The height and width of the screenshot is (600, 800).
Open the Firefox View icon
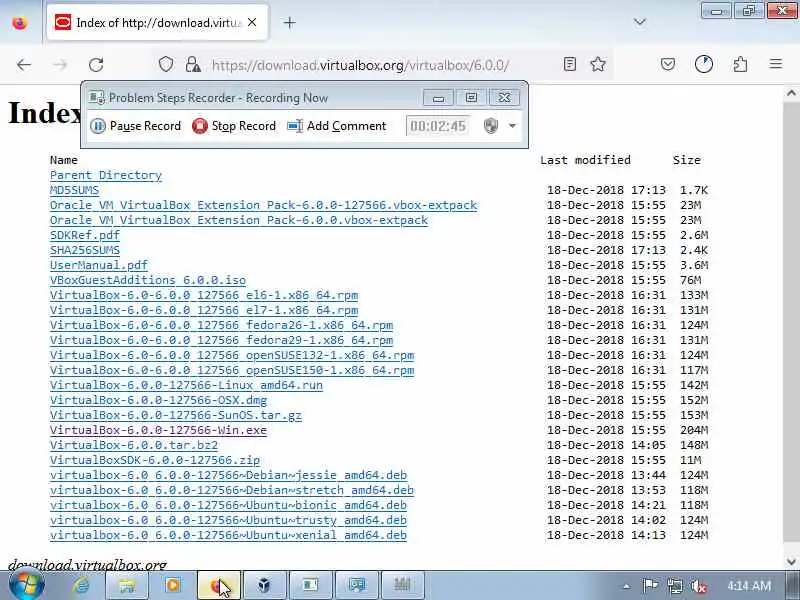19,23
